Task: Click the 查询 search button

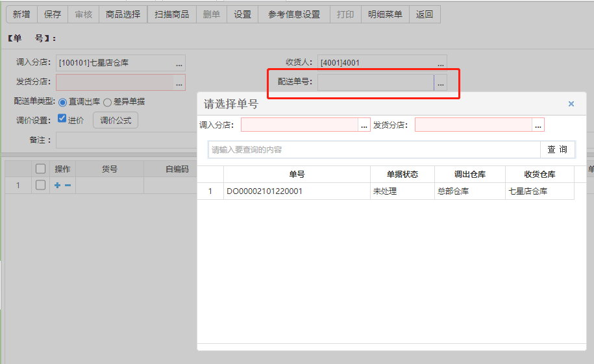Action: pyautogui.click(x=557, y=150)
